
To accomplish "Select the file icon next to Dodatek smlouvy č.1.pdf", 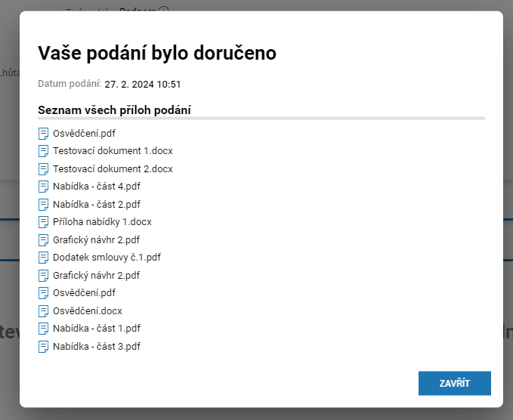I will tap(43, 258).
